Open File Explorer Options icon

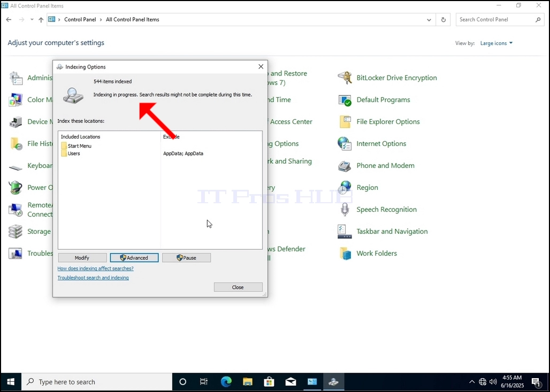(x=345, y=122)
